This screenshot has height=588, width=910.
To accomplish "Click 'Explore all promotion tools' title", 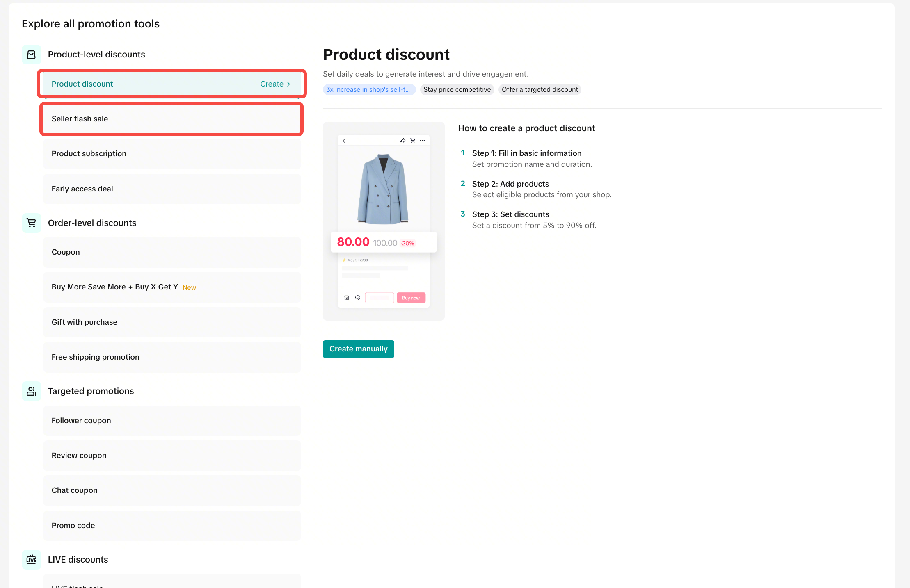I will point(91,24).
